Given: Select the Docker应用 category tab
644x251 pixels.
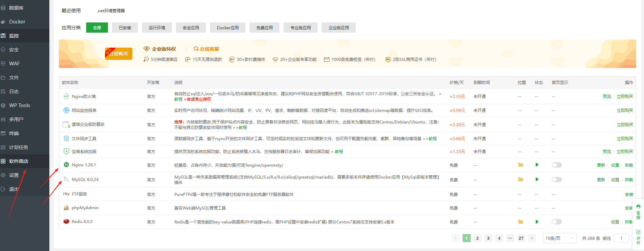Looking at the screenshot, I should 228,28.
